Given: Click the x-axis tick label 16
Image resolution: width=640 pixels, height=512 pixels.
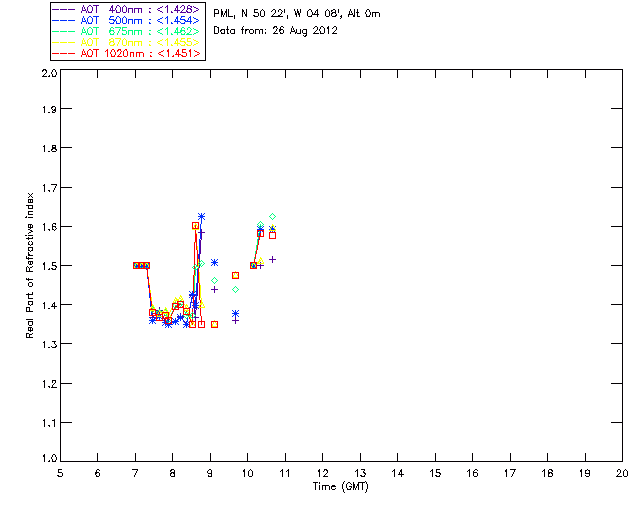Looking at the screenshot, I should [x=473, y=473].
